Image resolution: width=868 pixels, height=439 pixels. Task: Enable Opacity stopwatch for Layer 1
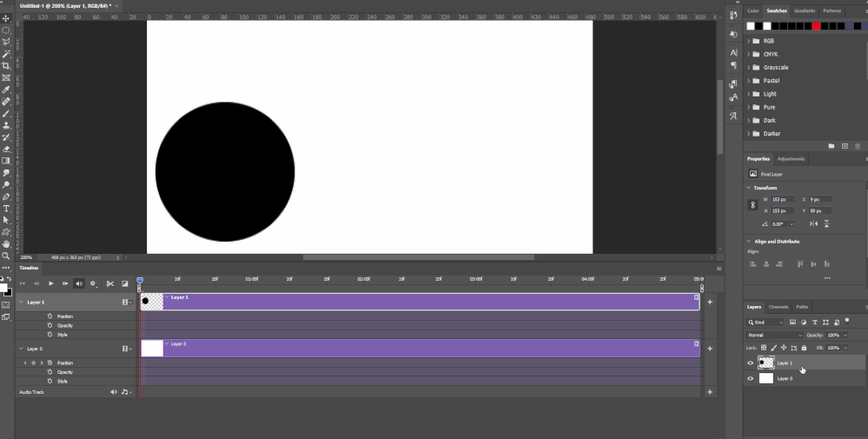coord(50,325)
